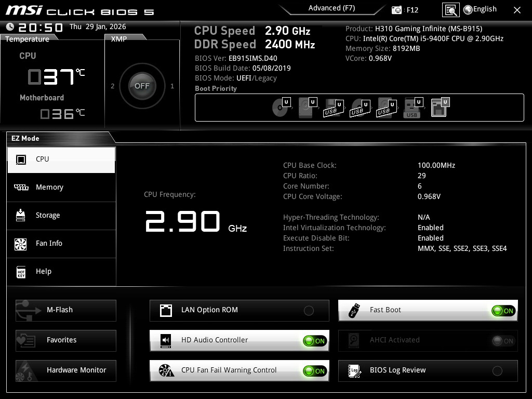Screen dimensions: 532x399
Task: Open Hardware Monitor
Action: [x=66, y=371]
